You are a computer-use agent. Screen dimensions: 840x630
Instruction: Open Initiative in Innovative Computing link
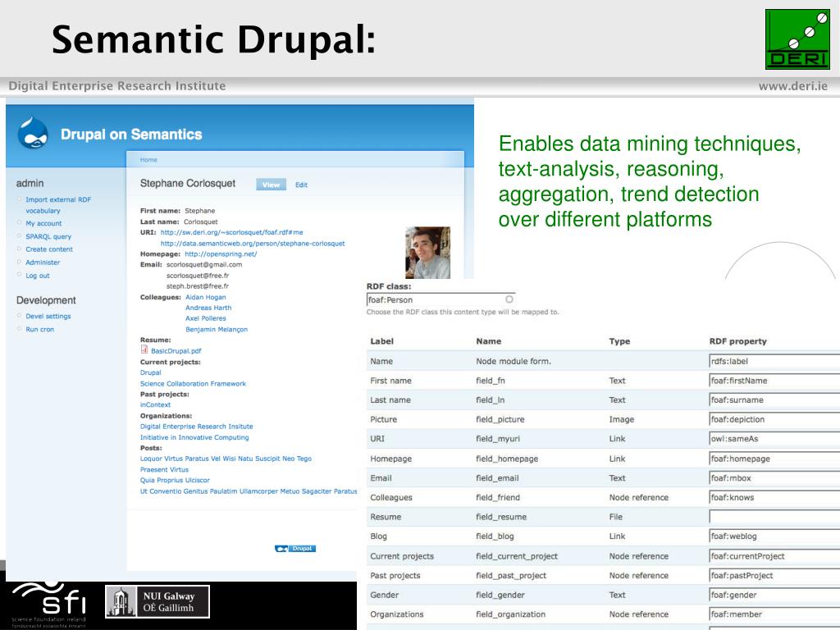coord(194,438)
